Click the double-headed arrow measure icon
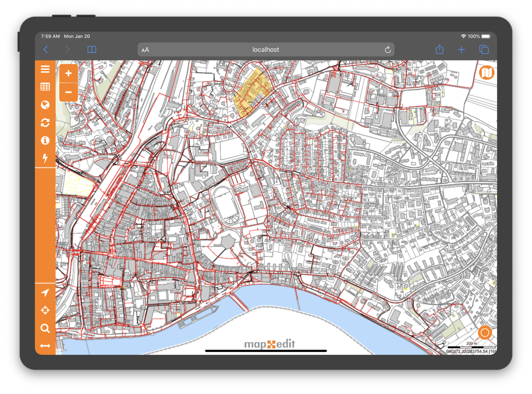 [x=45, y=346]
